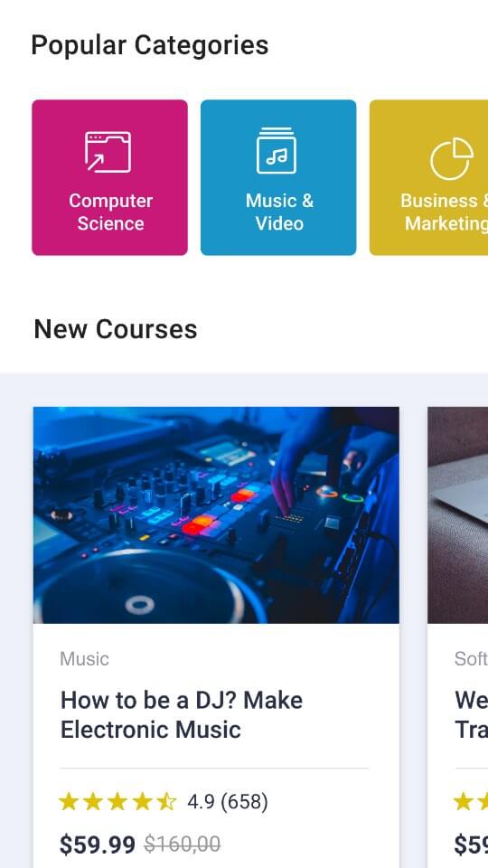The image size is (488, 868).
Task: Open the partially visible second course title
Action: [472, 714]
